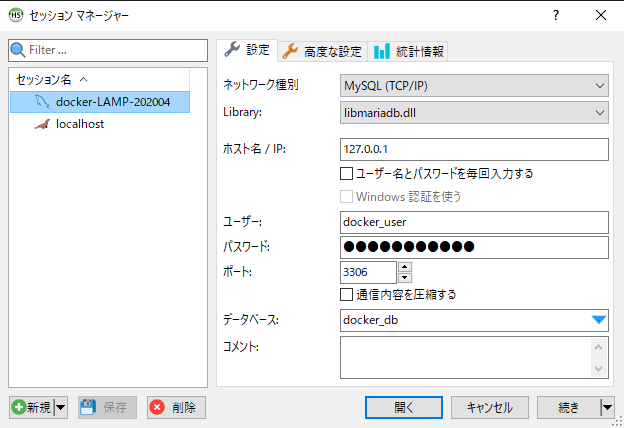This screenshot has height=428, width=624.
Task: Click the floppy disk icon on 保存
Action: [88, 407]
